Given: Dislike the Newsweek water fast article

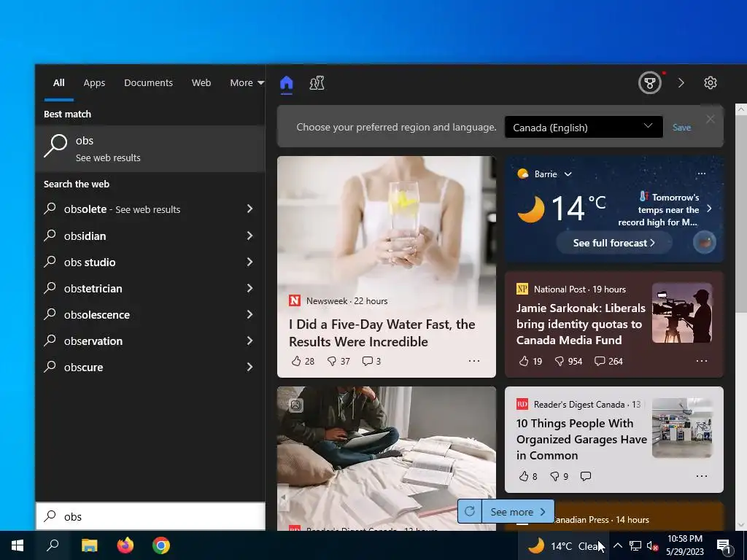Looking at the screenshot, I should click(338, 361).
